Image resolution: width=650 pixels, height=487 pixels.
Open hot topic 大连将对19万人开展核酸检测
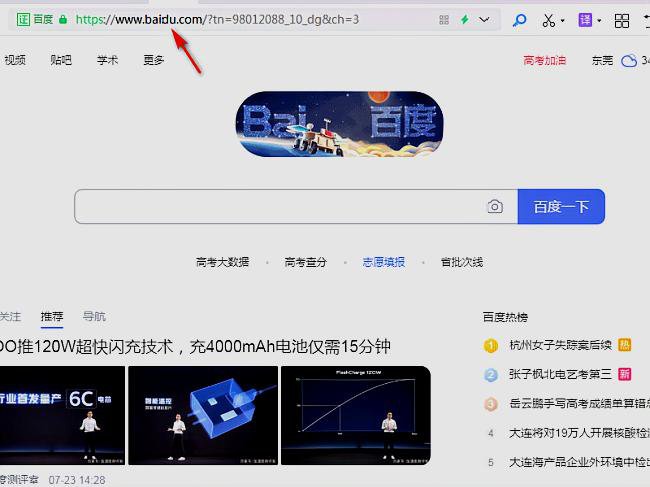click(580, 433)
